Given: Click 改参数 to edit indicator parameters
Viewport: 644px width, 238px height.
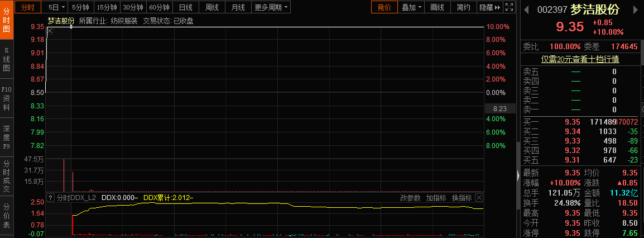Looking at the screenshot, I should [410, 198].
